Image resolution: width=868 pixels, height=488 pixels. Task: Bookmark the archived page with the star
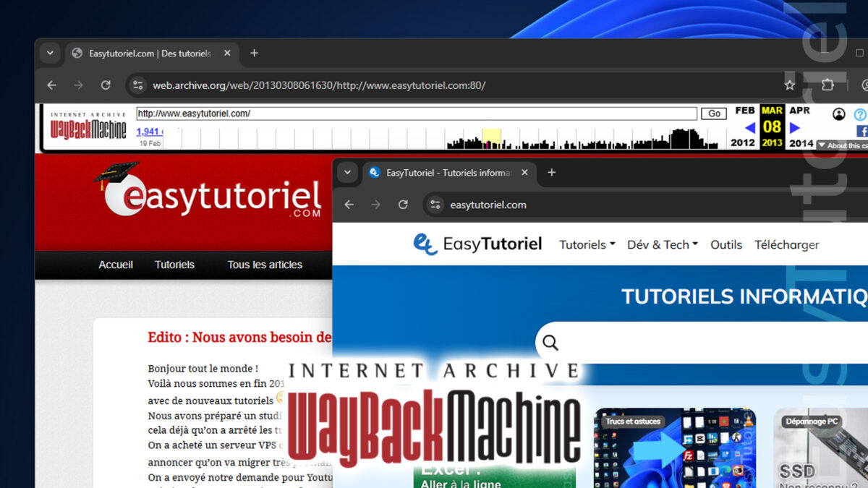790,85
